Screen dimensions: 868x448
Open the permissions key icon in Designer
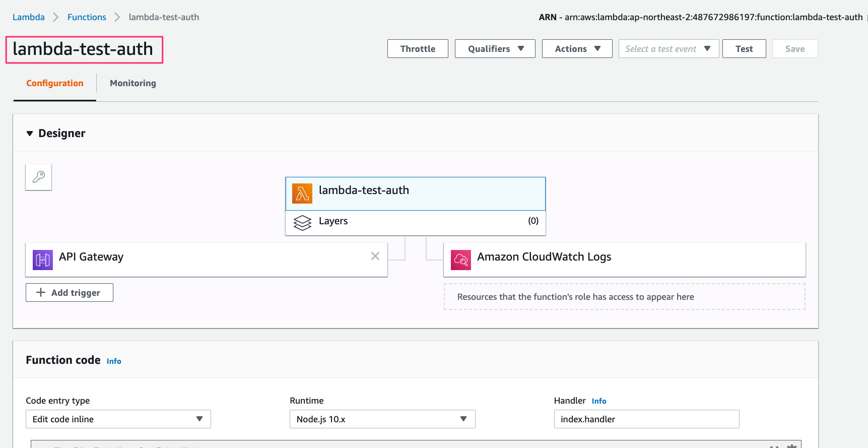[x=39, y=177]
